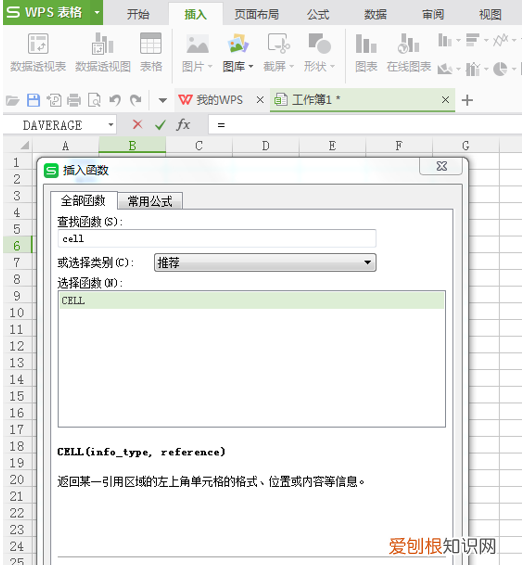Click the line chart icon in ribbon
This screenshot has height=565, width=522.
pyautogui.click(x=501, y=40)
